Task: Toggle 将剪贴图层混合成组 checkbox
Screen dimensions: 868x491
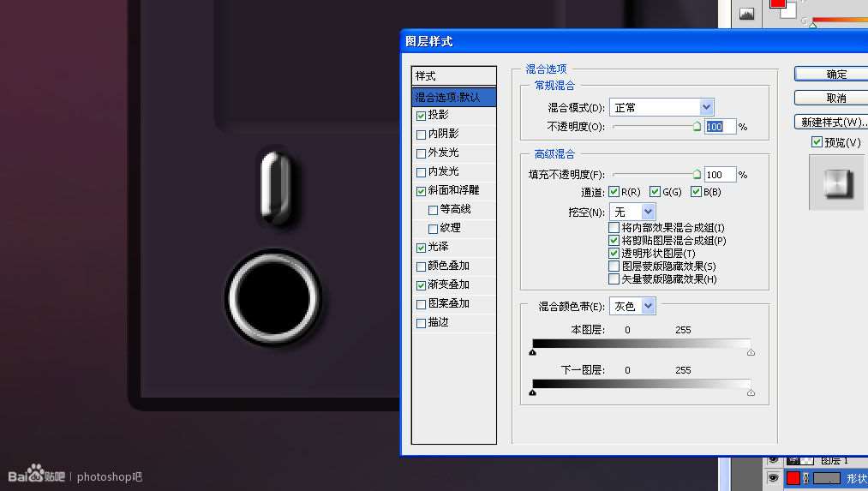Action: click(x=614, y=240)
